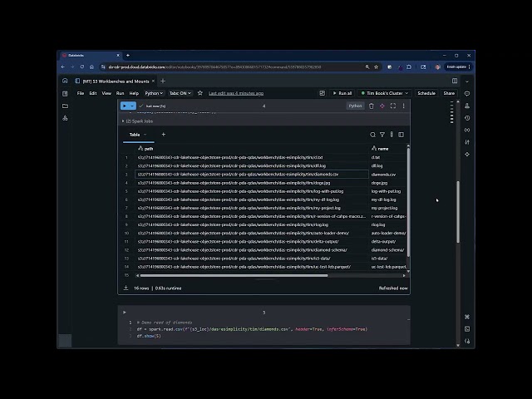
Task: Download the table results
Action: point(126,288)
